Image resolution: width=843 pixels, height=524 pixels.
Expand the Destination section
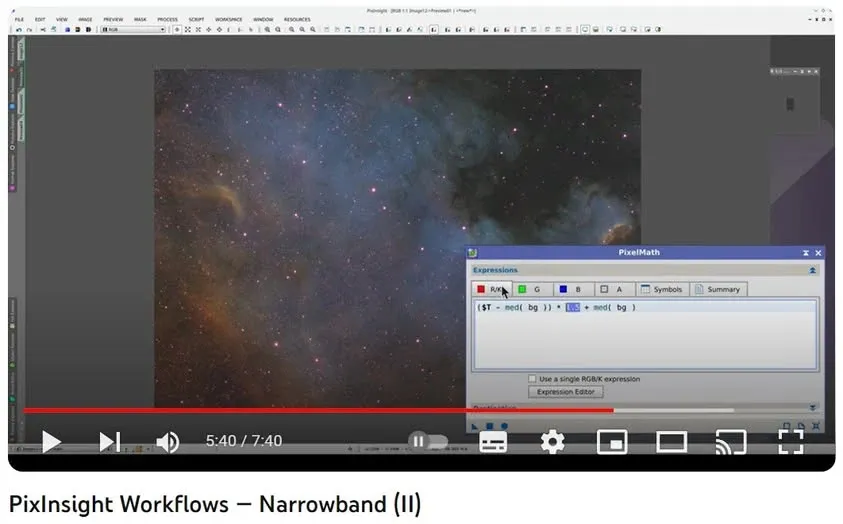point(812,407)
